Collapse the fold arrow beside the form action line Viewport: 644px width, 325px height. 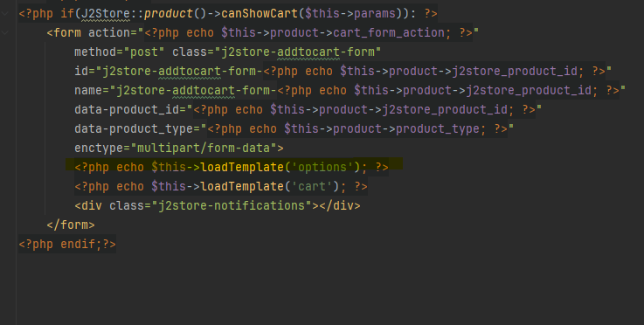[5, 32]
